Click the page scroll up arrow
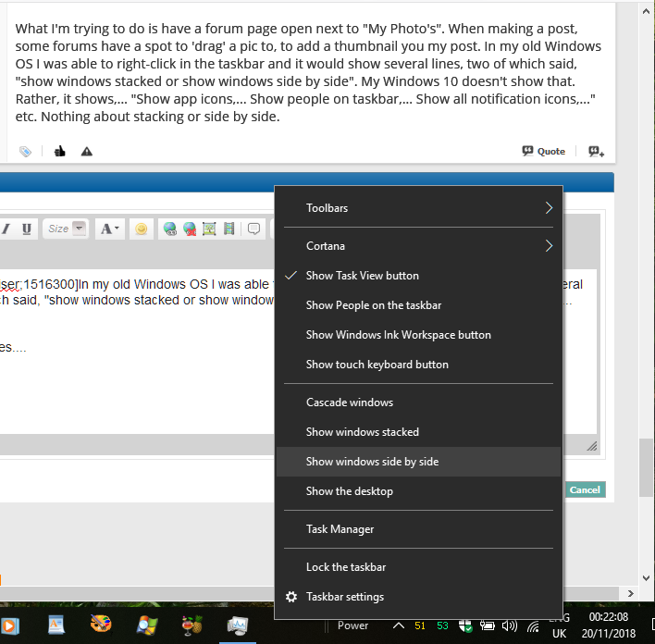The height and width of the screenshot is (644, 655). click(x=646, y=12)
